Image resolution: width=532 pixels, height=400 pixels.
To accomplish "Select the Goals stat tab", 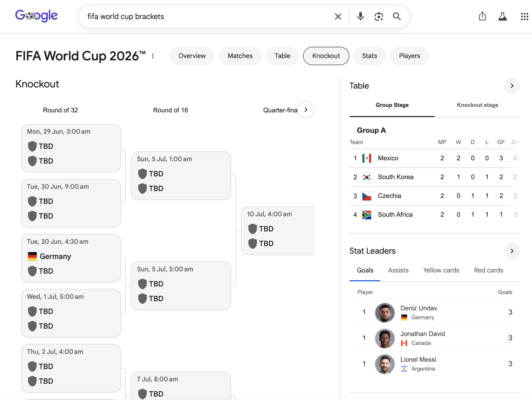I will [365, 270].
